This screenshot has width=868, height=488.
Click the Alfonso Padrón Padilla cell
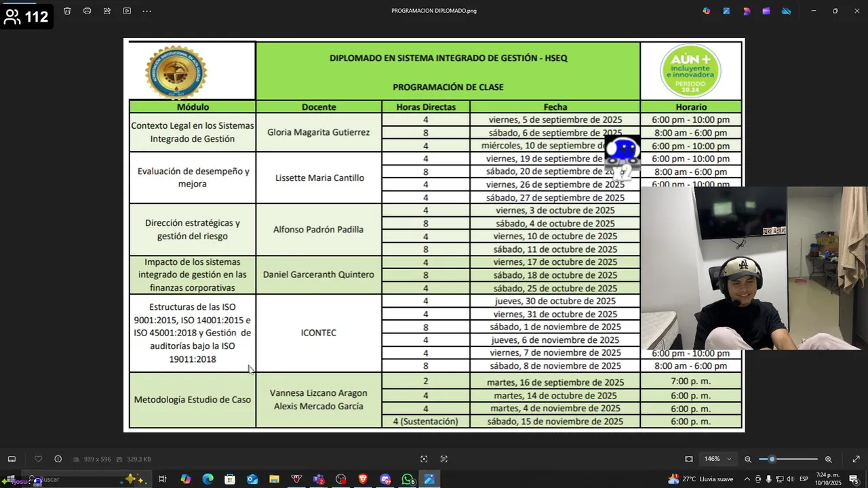click(319, 230)
